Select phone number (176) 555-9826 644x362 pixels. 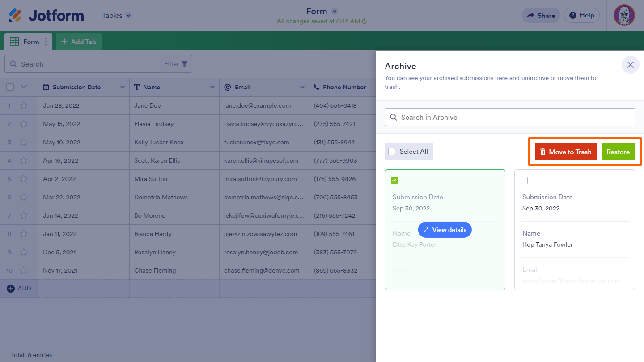[335, 179]
